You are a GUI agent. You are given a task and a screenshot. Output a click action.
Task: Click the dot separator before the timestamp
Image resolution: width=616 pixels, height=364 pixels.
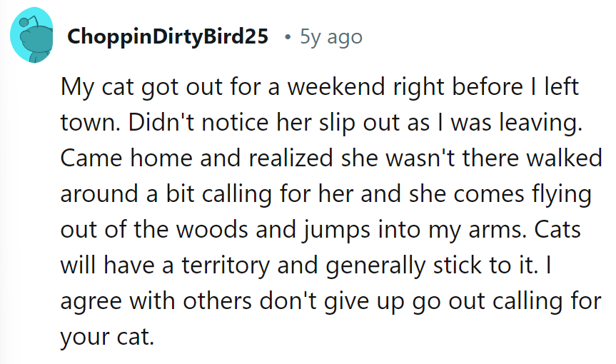tap(287, 37)
